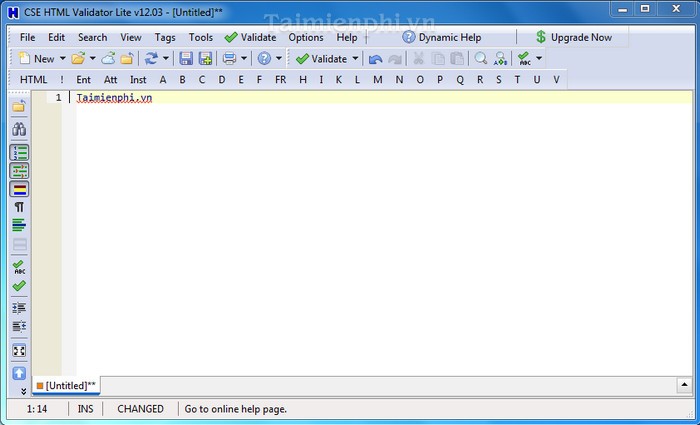This screenshot has height=425, width=700.
Task: Click the INS status bar indicator
Action: [86, 409]
